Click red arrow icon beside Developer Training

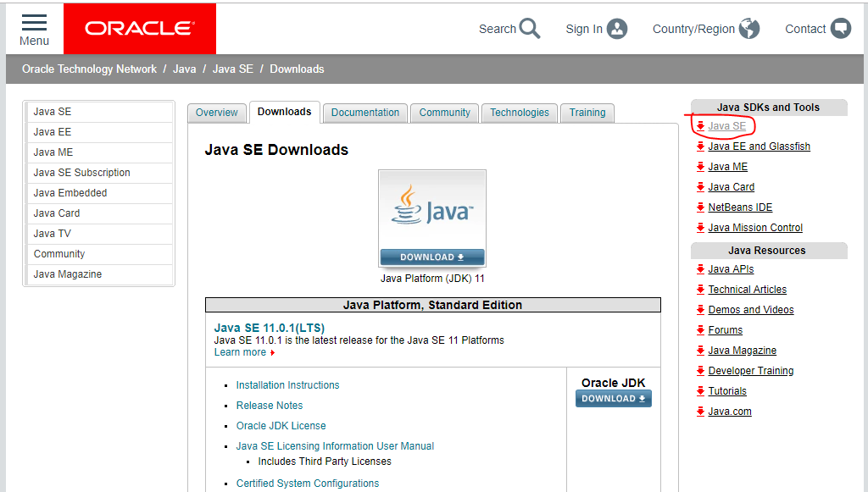click(700, 371)
